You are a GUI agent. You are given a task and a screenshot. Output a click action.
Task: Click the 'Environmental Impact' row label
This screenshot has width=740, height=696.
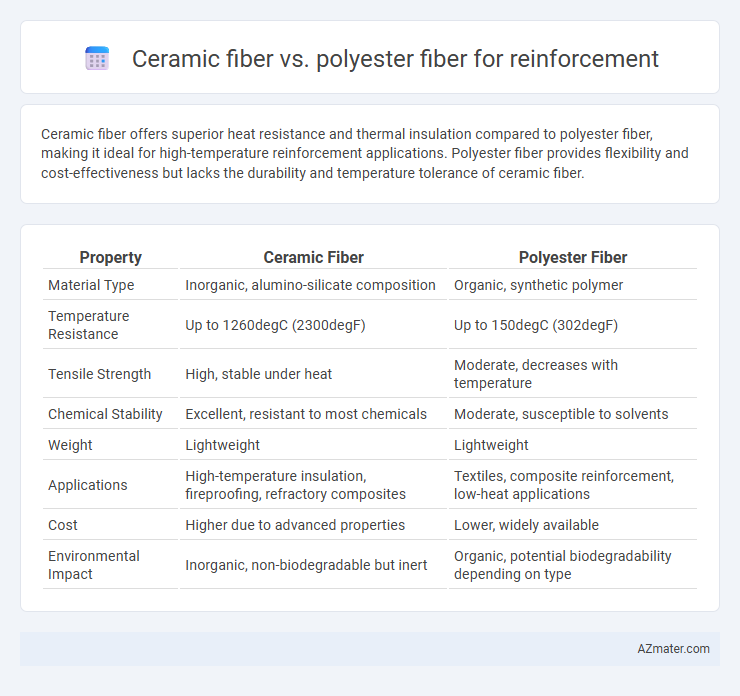click(94, 565)
